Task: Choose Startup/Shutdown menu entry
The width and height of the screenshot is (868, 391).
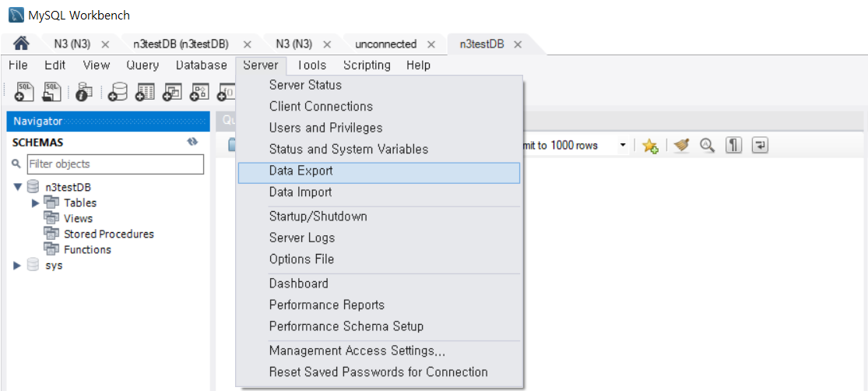Action: click(379, 217)
